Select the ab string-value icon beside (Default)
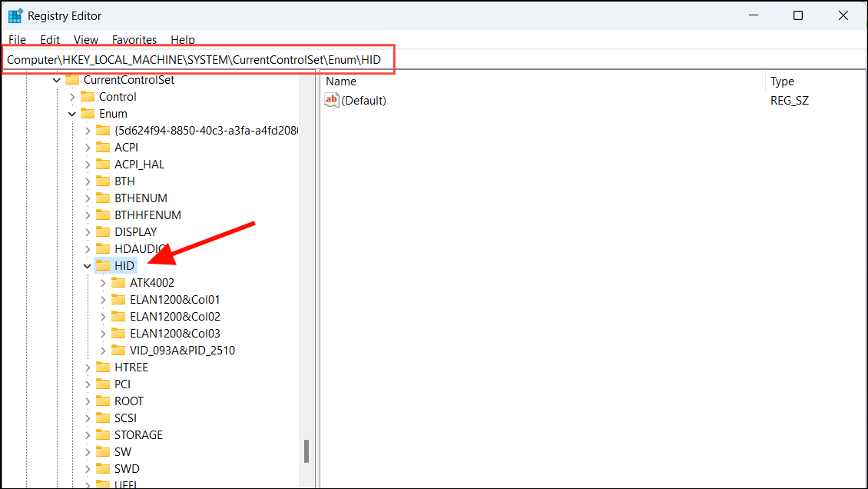The image size is (868, 489). pos(331,99)
